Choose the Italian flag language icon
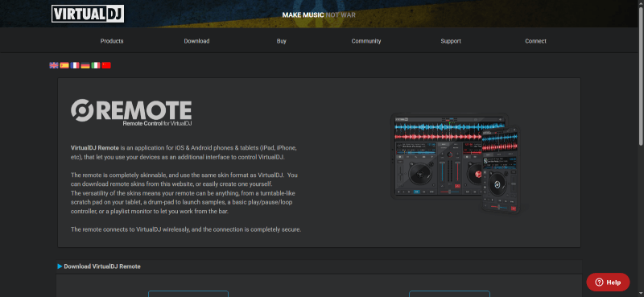The image size is (644, 297). pos(96,65)
